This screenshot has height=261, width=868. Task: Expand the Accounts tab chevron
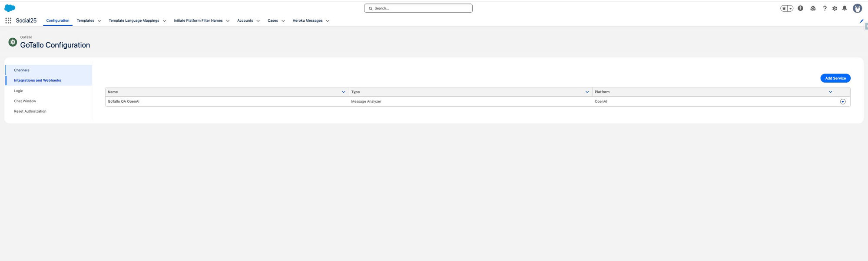[258, 21]
